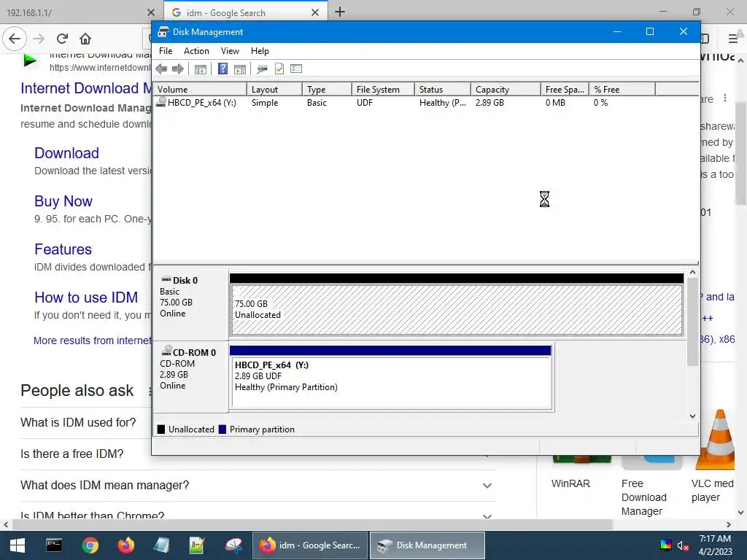The height and width of the screenshot is (560, 747).
Task: Launch Command Prompt from the taskbar
Action: [54, 545]
